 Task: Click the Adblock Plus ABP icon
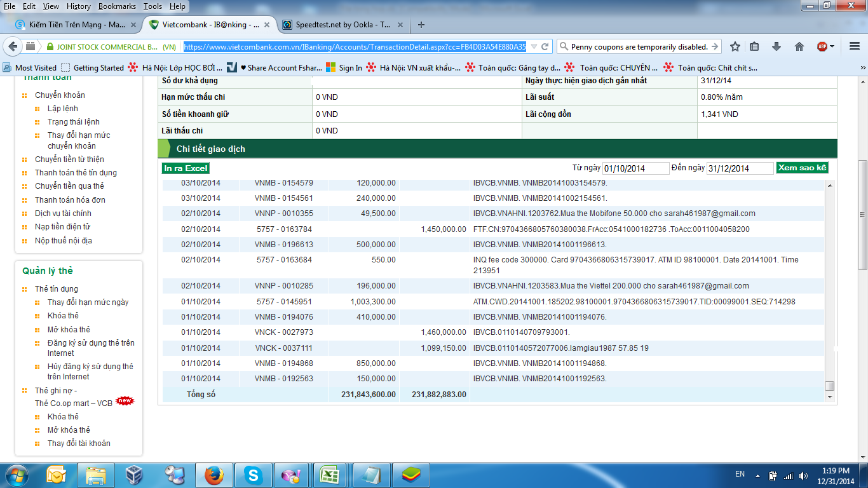822,46
